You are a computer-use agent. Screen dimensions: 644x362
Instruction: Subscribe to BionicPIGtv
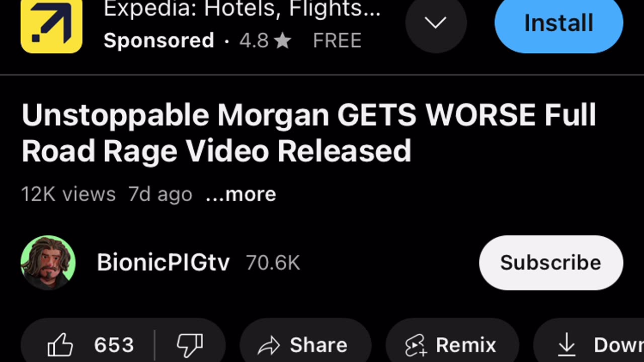click(x=551, y=262)
